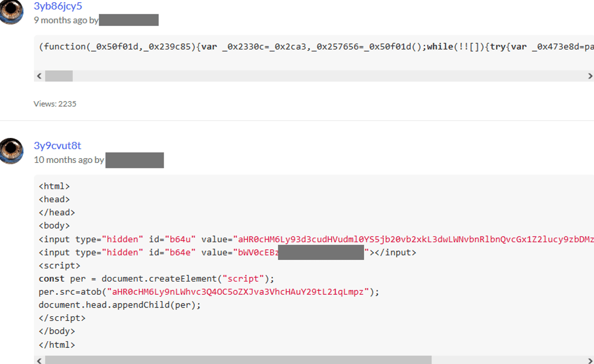Image resolution: width=594 pixels, height=364 pixels.
Task: Click the redacted author name after '9 months ago by'
Action: click(129, 20)
